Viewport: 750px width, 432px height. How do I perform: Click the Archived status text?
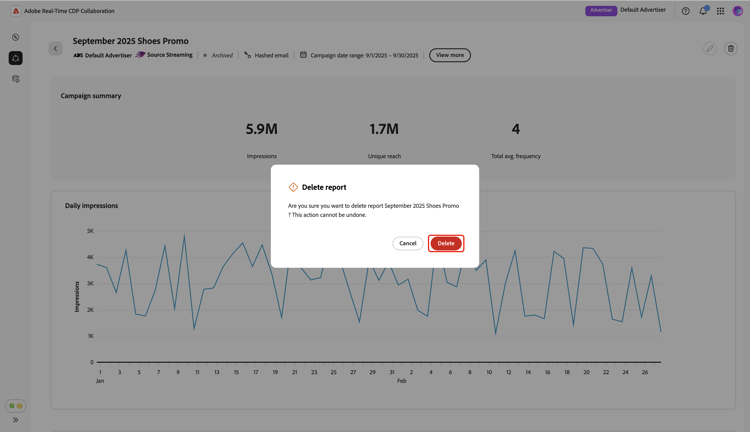tap(222, 55)
